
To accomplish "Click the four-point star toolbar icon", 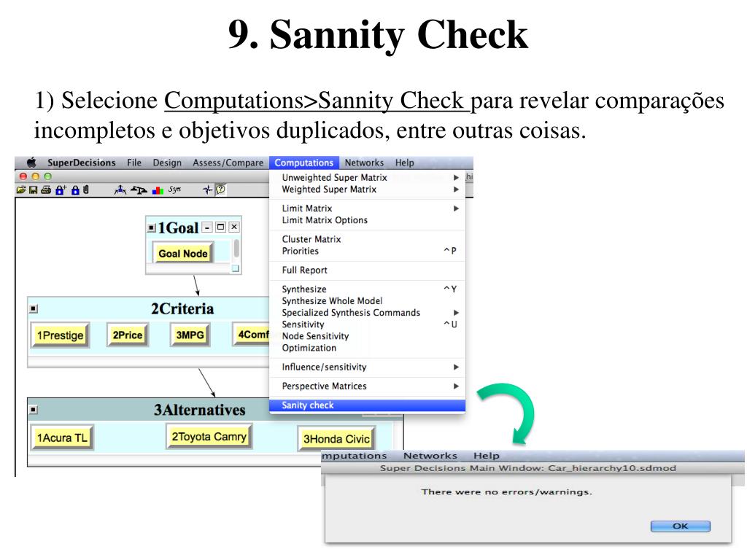I will (x=207, y=190).
